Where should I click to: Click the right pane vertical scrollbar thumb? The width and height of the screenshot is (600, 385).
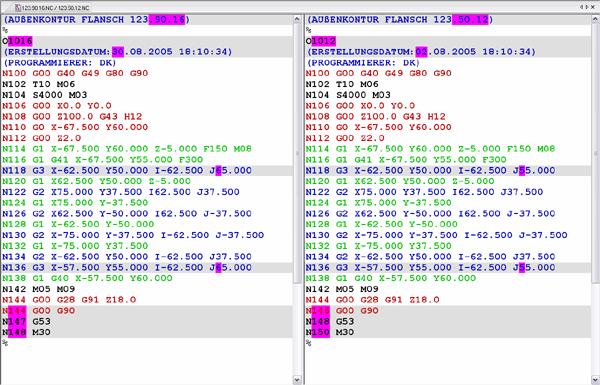(596, 153)
